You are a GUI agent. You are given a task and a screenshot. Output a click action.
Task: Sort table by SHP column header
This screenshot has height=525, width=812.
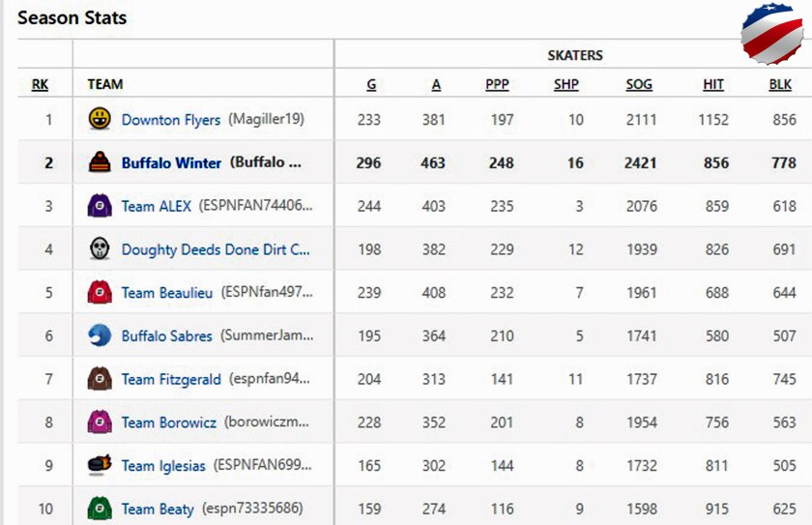click(566, 84)
